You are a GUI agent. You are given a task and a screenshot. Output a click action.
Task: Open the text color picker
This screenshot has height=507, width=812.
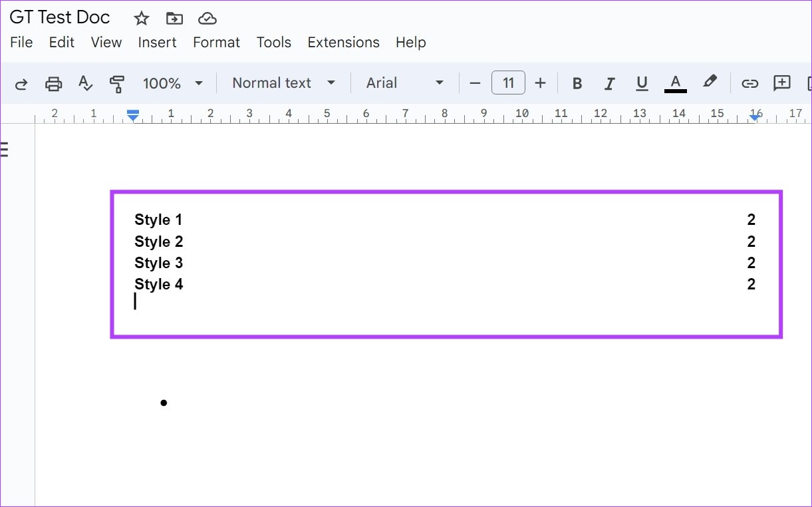pyautogui.click(x=676, y=83)
